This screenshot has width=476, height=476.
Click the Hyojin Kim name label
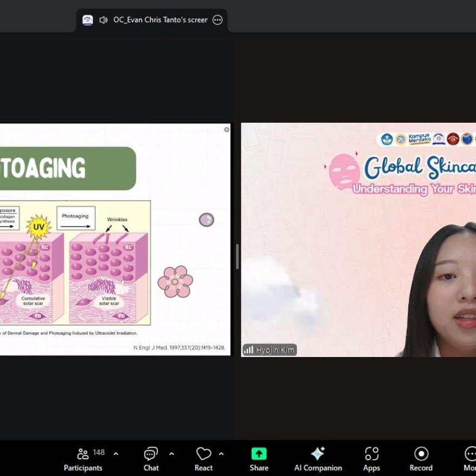click(275, 350)
